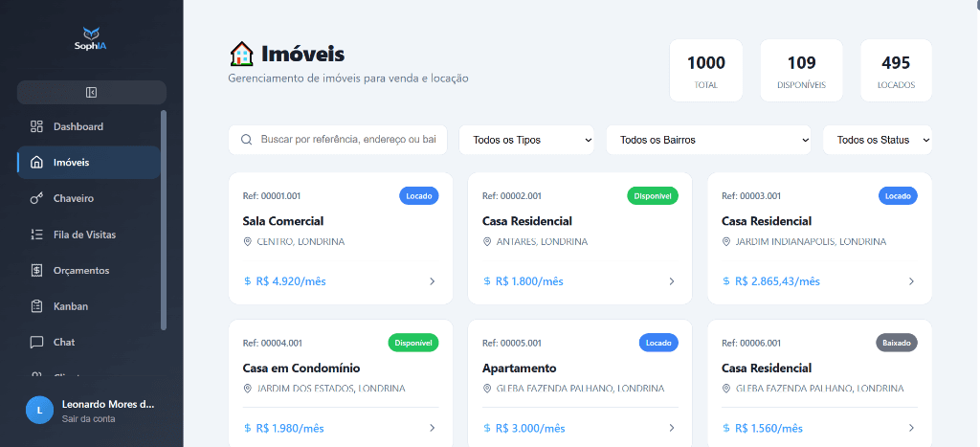
Task: Collapse the sidebar with the panel icon
Action: point(91,92)
